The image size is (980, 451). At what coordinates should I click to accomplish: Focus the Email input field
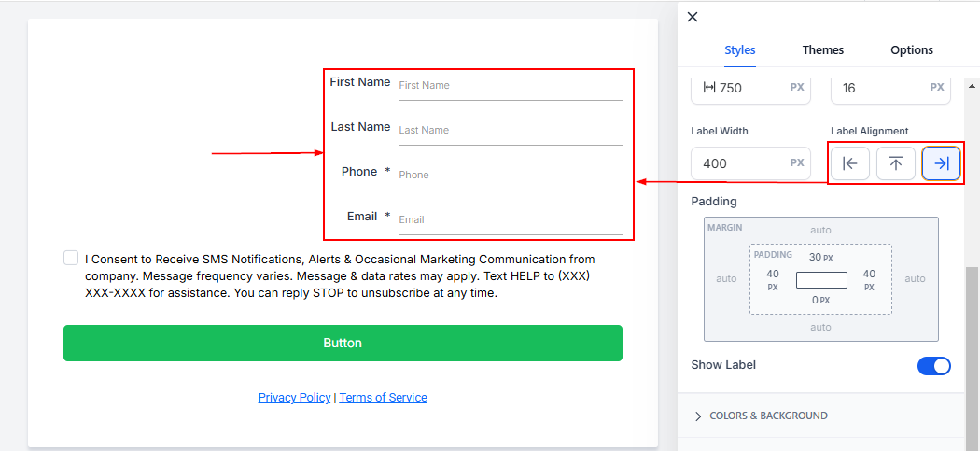(x=509, y=219)
